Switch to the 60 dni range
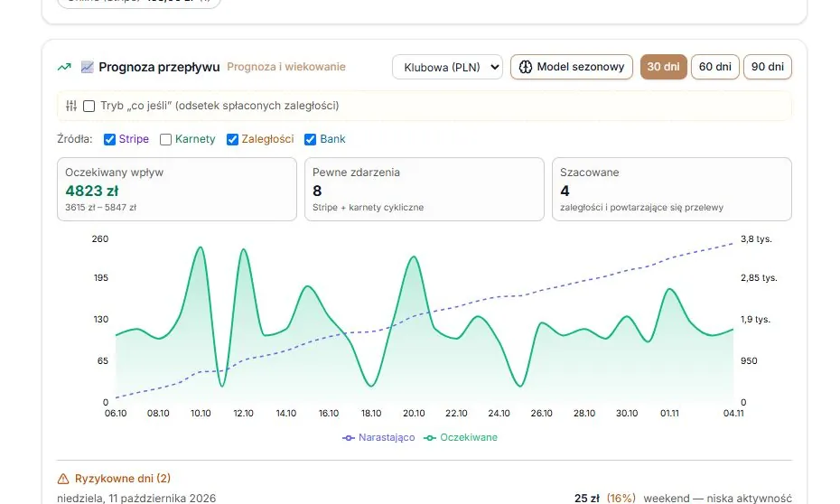This screenshot has height=504, width=840. pos(714,67)
